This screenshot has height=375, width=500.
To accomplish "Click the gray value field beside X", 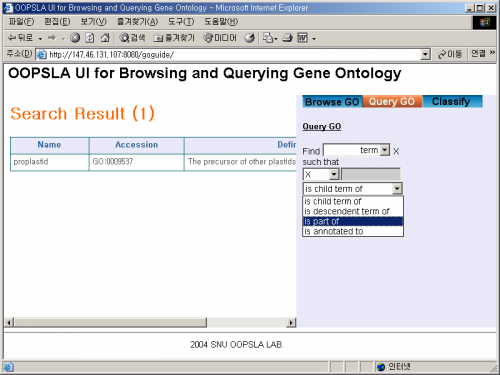I will [370, 174].
